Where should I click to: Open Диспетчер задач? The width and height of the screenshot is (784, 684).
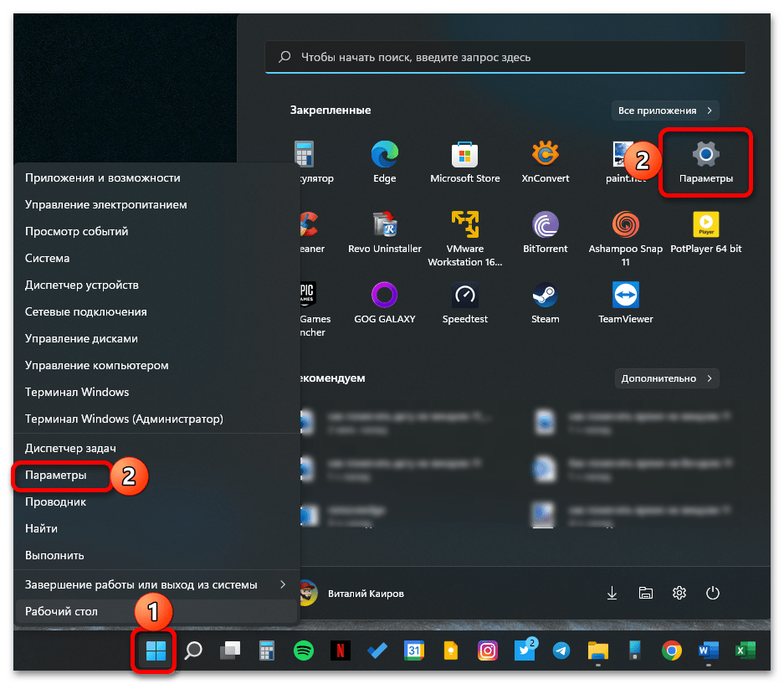(156, 448)
